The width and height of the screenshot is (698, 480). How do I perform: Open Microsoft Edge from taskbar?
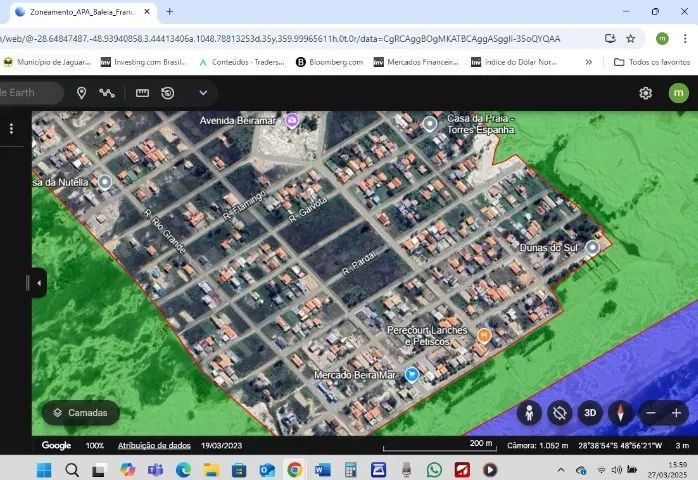click(x=183, y=470)
